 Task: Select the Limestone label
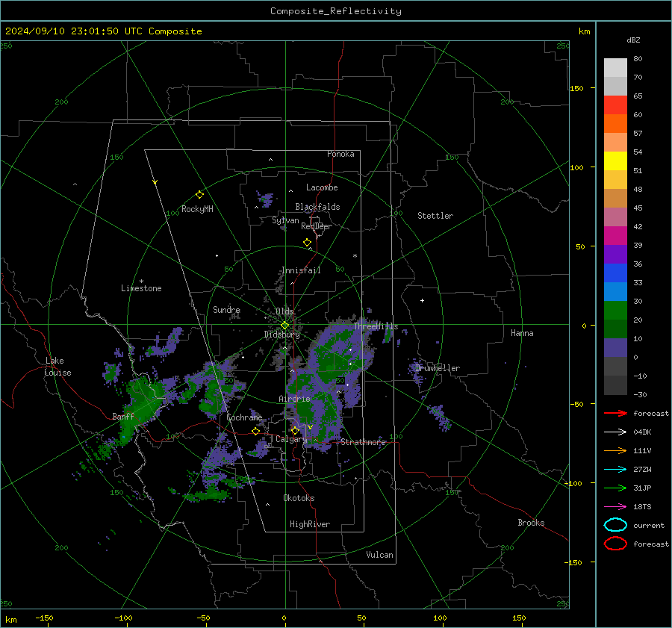[x=141, y=288]
